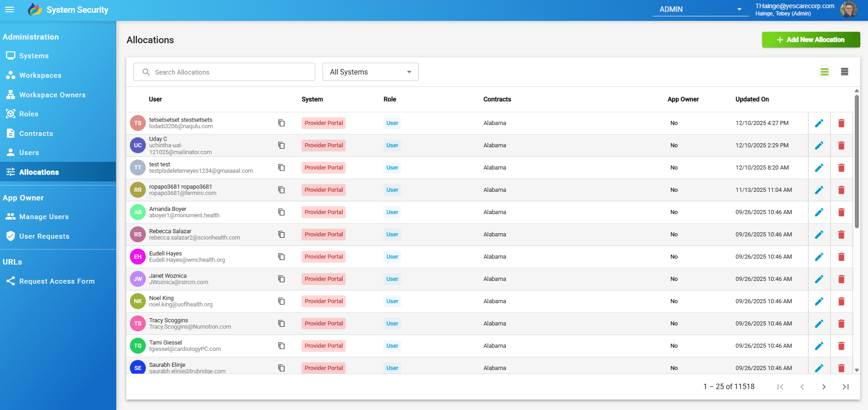Edit the Janet Woznica allocation
The height and width of the screenshot is (410, 868).
819,279
